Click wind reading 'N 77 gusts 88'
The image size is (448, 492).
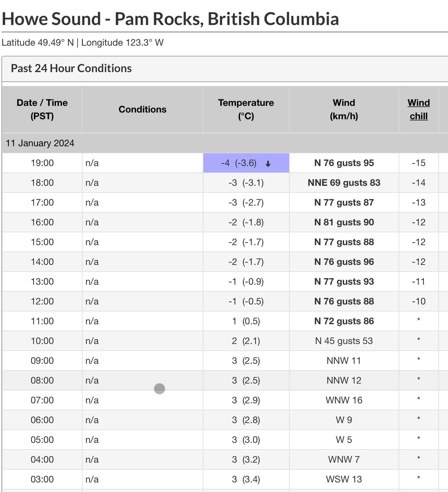click(x=344, y=242)
